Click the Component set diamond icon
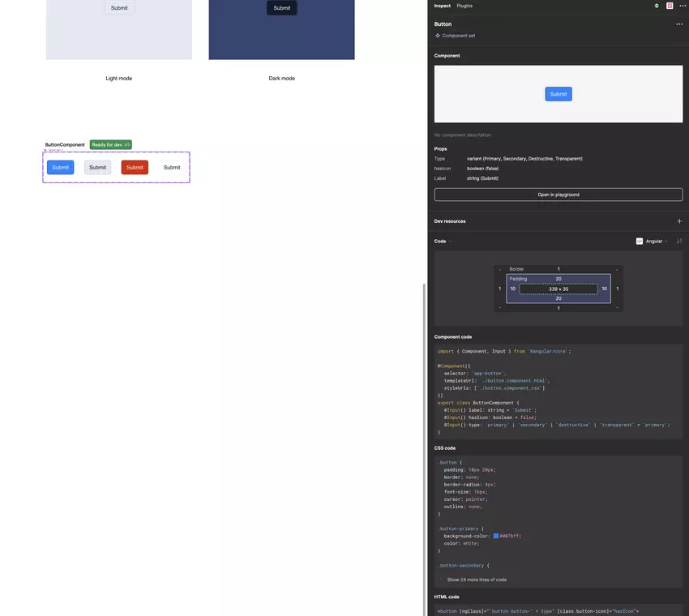 point(438,36)
